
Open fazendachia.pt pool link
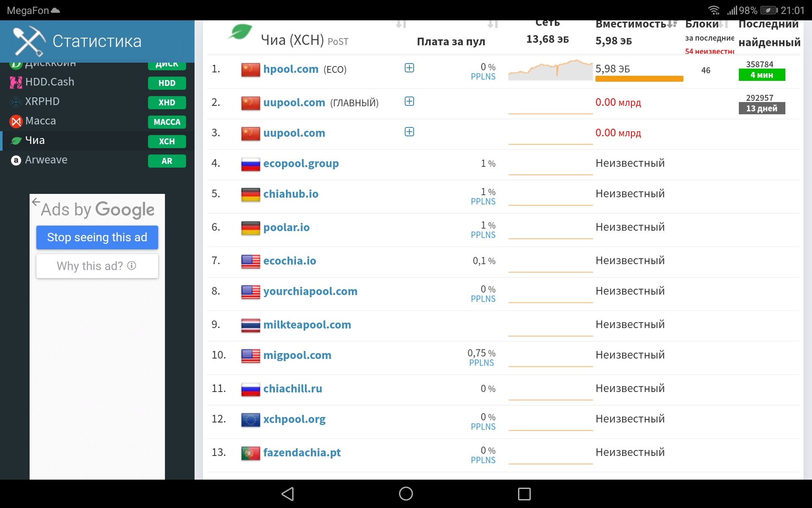pyautogui.click(x=302, y=453)
